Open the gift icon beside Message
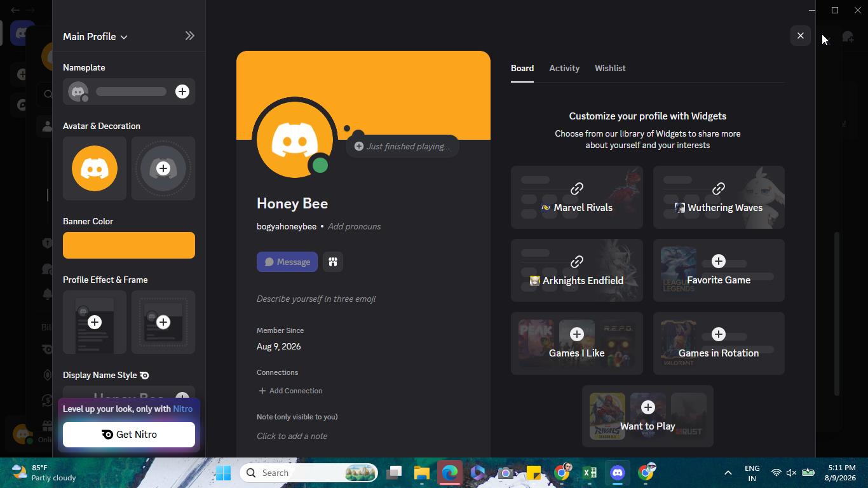The image size is (868, 488). point(333,262)
